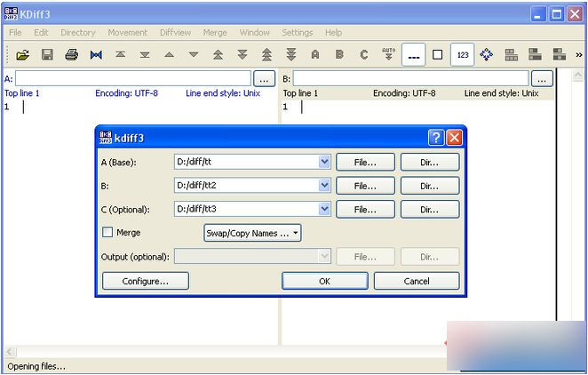
Task: Click the Open folder toolbar icon
Action: [x=22, y=55]
